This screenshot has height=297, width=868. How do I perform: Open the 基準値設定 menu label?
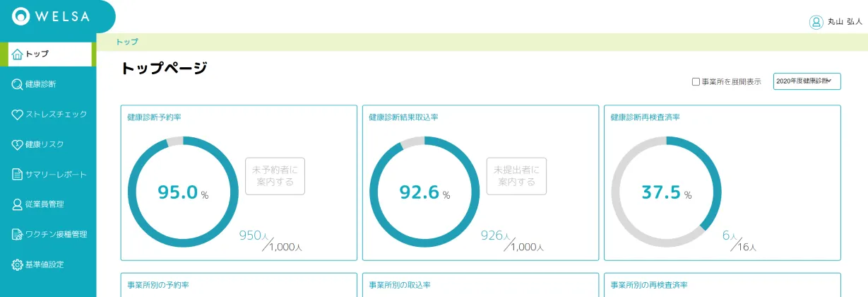coord(44,264)
